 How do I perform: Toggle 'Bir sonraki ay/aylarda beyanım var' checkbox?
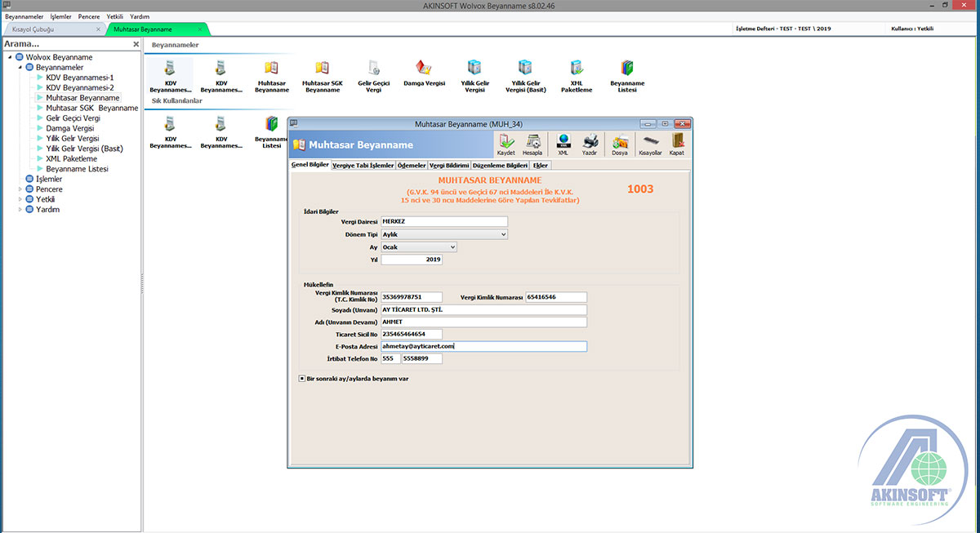click(302, 379)
